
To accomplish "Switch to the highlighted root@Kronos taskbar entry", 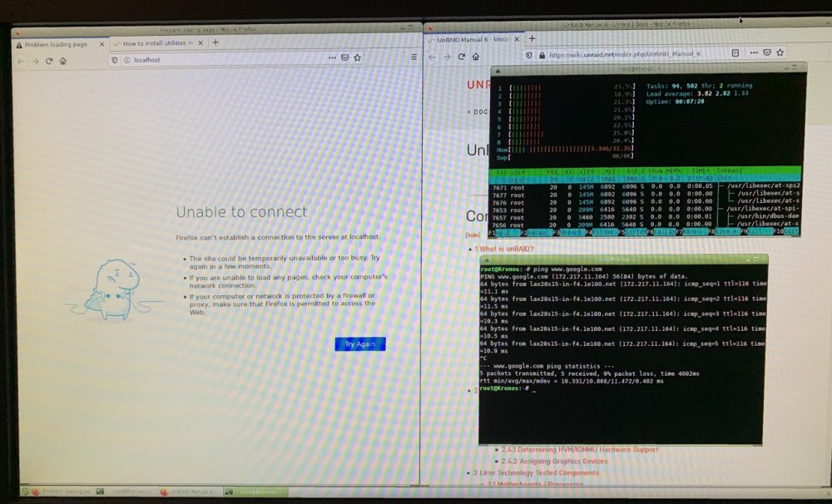I will (x=255, y=492).
